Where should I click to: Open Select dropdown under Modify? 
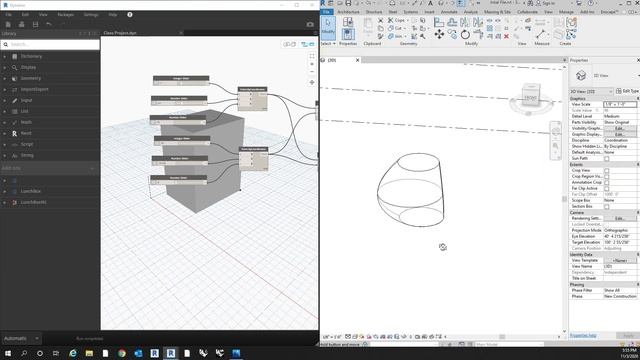coord(328,43)
